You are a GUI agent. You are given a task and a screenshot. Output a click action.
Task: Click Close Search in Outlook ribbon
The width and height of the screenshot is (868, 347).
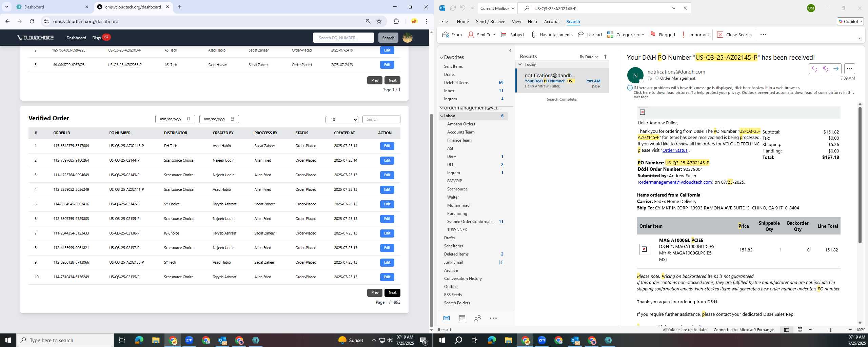pyautogui.click(x=734, y=35)
